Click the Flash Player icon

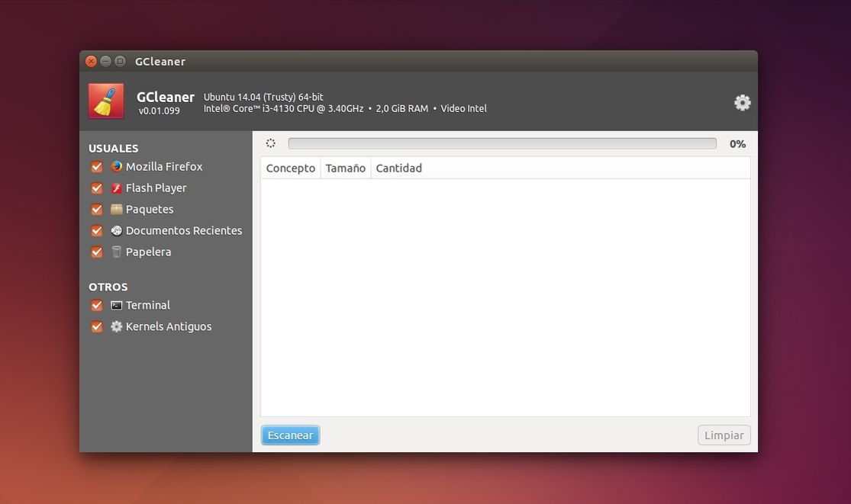(x=116, y=188)
